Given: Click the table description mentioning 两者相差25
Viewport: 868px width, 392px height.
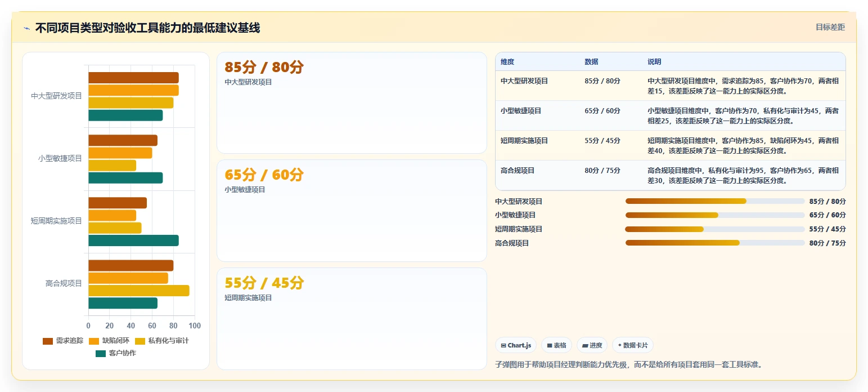Looking at the screenshot, I should [x=743, y=115].
